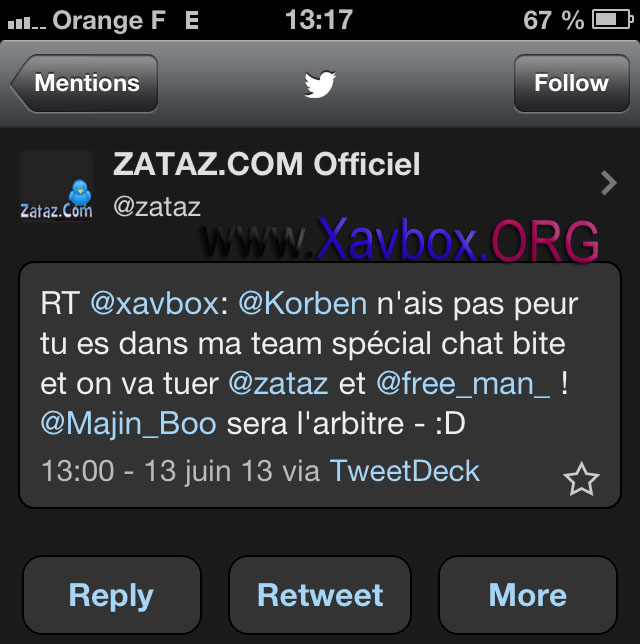Open ZATAZ profile via right chevron
640x644 pixels.
pos(609,182)
